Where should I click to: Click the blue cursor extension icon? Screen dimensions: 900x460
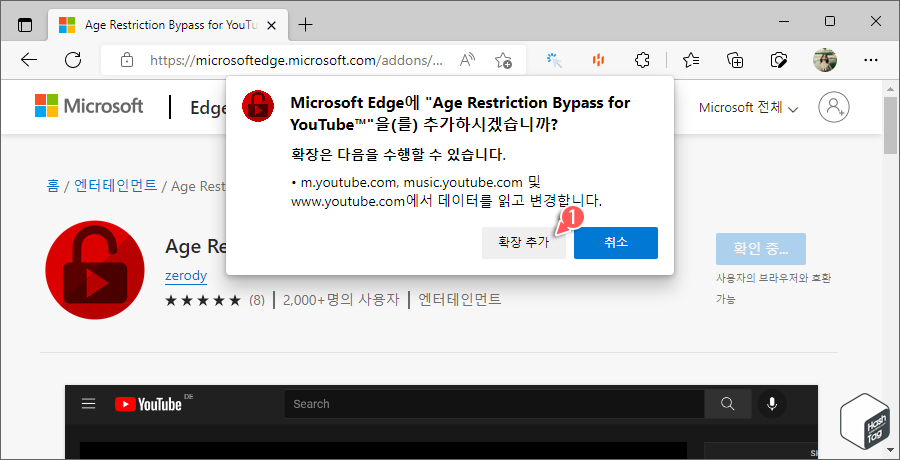(x=554, y=60)
